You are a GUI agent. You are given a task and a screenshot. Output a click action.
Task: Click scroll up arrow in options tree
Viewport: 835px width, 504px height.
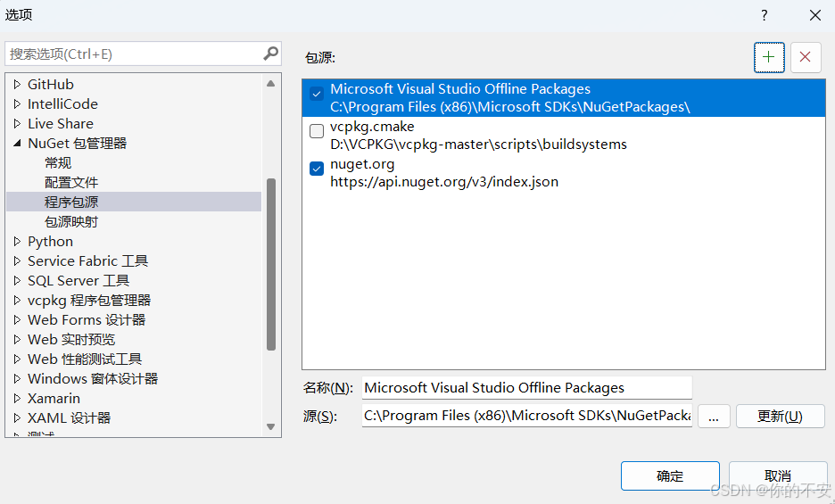[x=270, y=83]
